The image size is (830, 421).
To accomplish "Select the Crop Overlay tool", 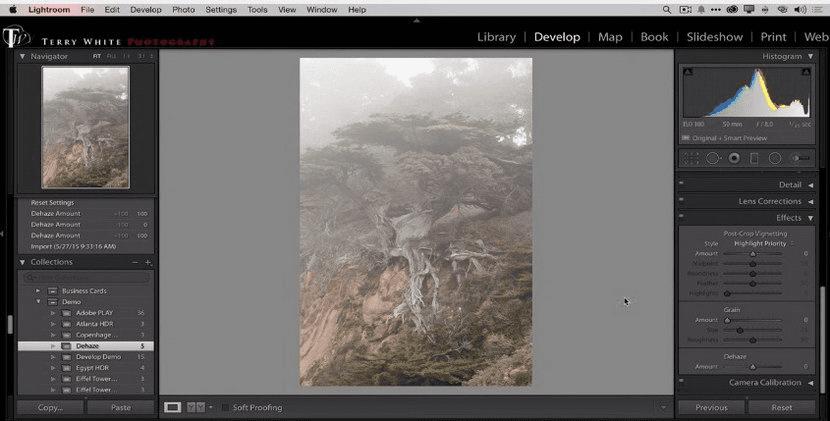I will 690,158.
